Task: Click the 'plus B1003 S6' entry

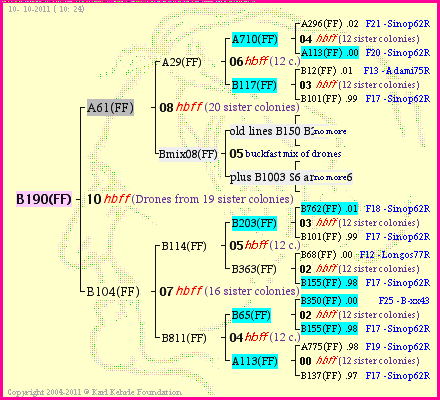Action: [272, 177]
